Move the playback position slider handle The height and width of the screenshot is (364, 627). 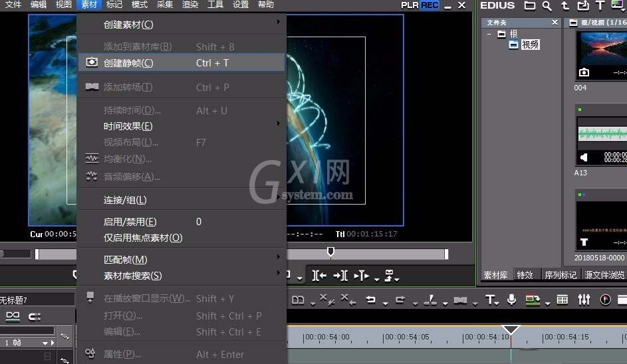(x=330, y=252)
